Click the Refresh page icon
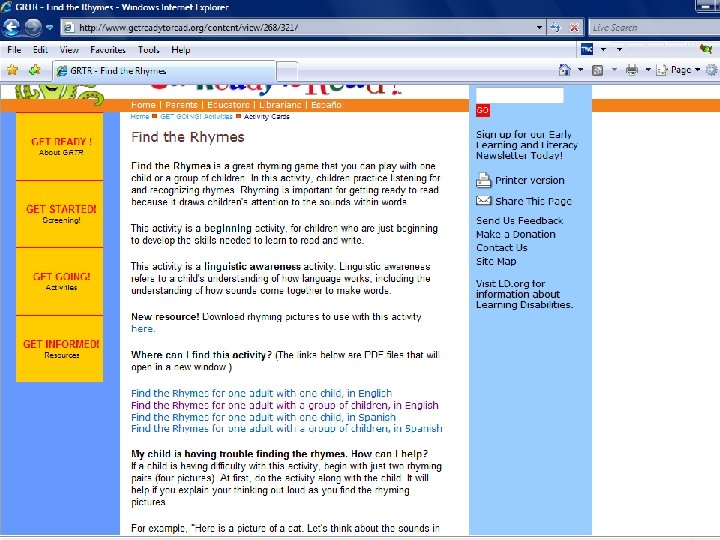Viewport: 720px width, 540px height. pyautogui.click(x=555, y=28)
